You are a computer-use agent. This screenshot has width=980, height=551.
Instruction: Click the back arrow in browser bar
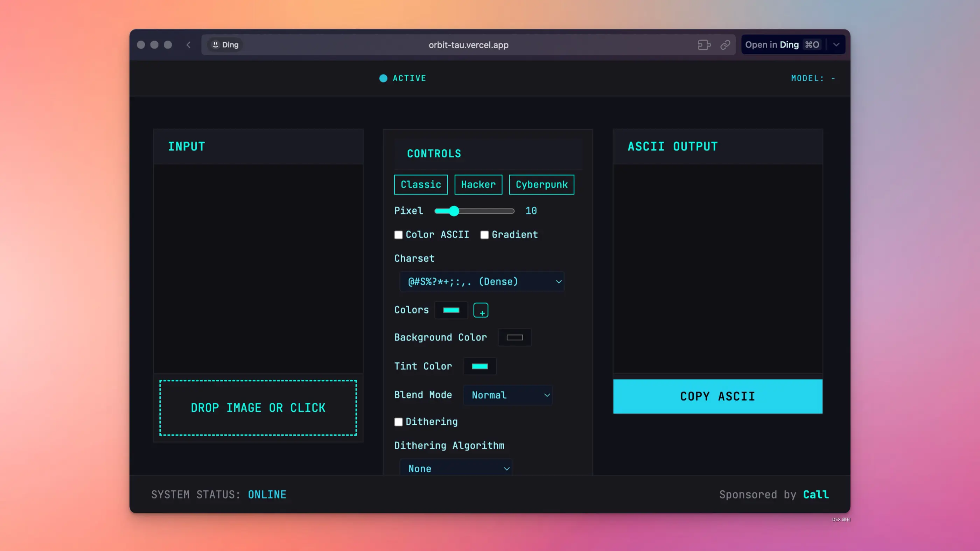pos(188,45)
